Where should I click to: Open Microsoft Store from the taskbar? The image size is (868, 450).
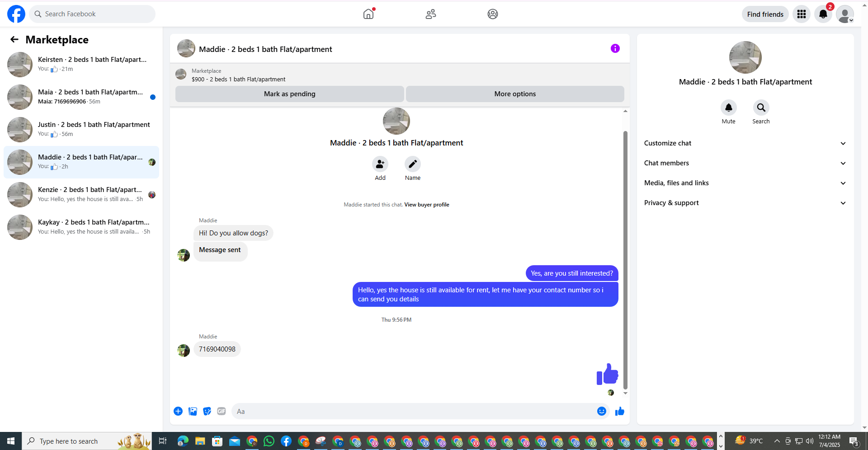point(217,441)
